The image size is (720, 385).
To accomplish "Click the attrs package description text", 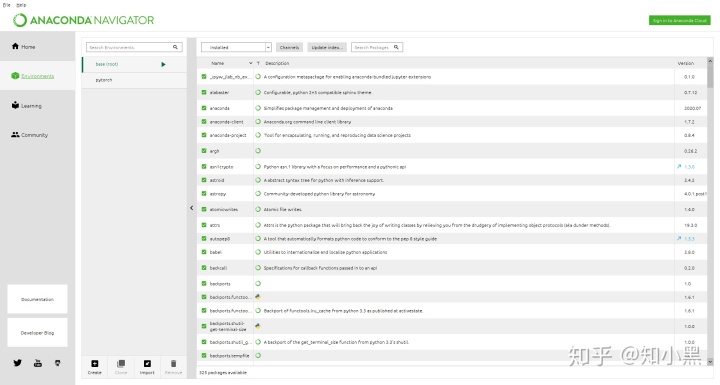I will [x=437, y=225].
